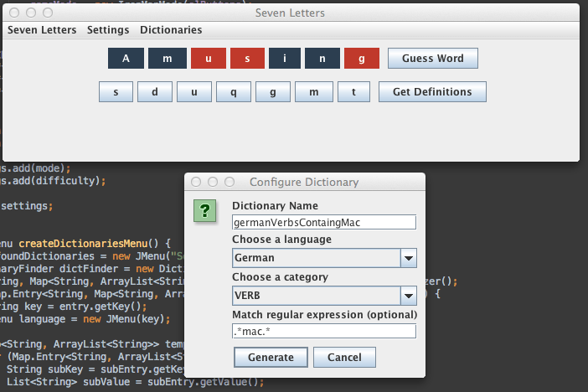This screenshot has height=392, width=588.
Task: Click the first red 'u' tile
Action: click(x=209, y=59)
